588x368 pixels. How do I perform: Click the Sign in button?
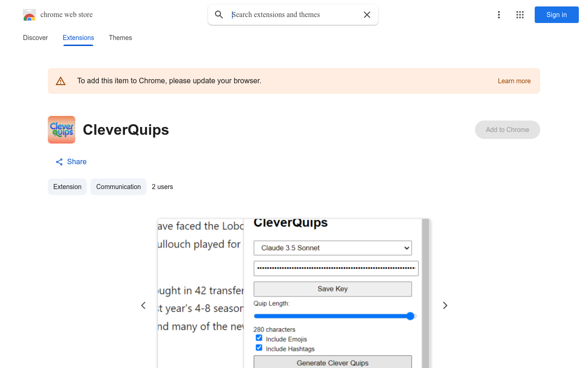557,15
